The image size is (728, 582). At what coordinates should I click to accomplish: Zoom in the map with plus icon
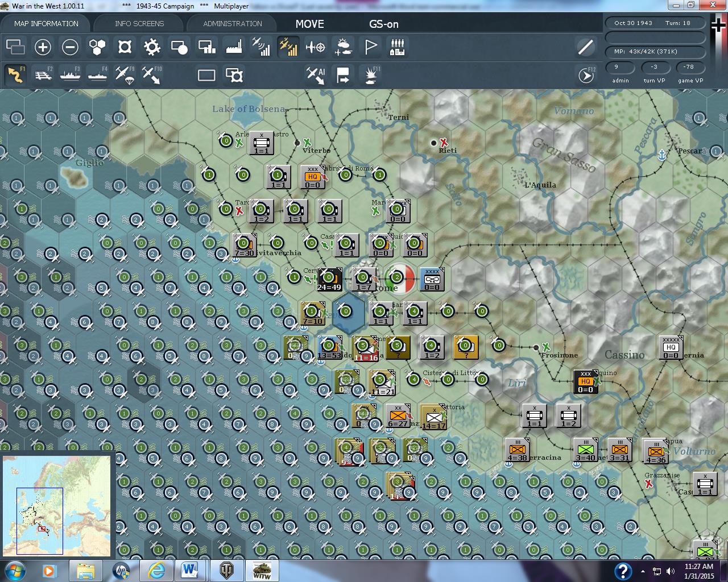(x=43, y=47)
